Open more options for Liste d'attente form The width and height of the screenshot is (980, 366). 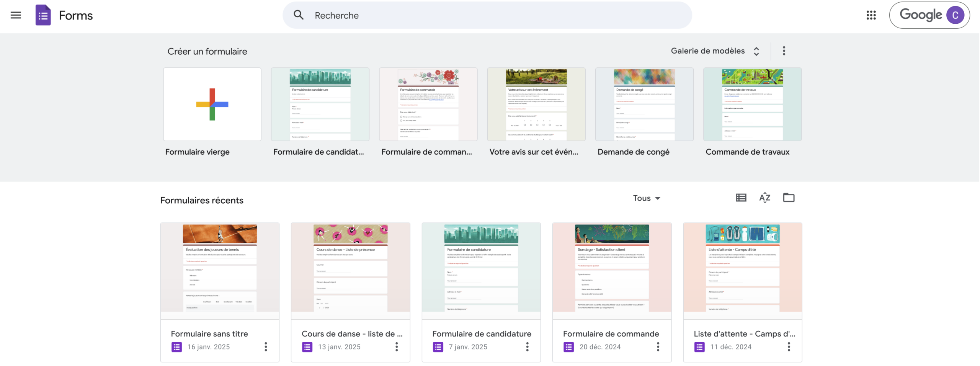click(789, 347)
